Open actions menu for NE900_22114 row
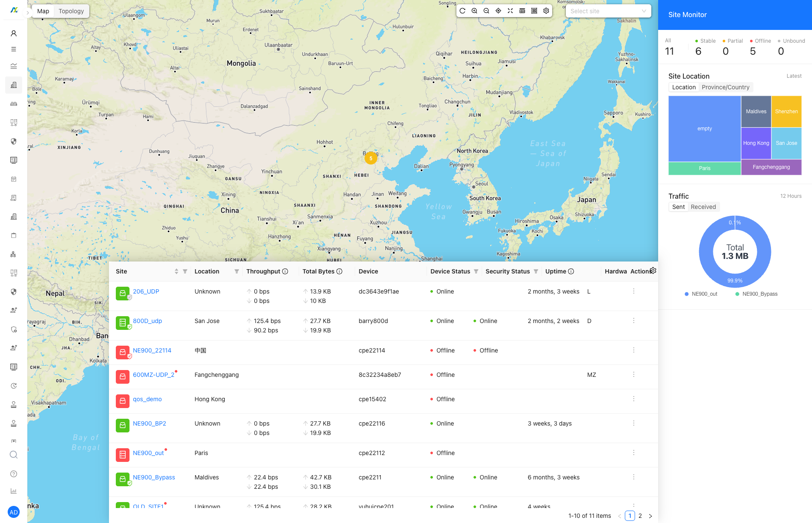This screenshot has height=523, width=812. tap(634, 350)
